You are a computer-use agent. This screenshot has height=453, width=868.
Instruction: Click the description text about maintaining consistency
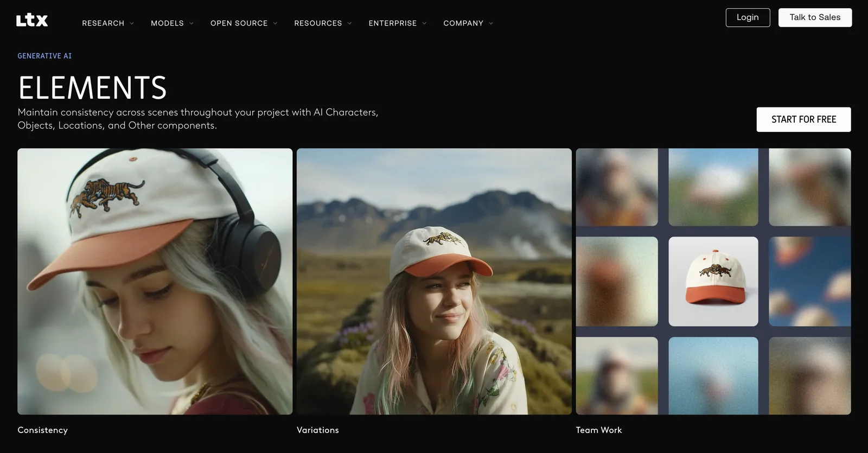click(198, 119)
